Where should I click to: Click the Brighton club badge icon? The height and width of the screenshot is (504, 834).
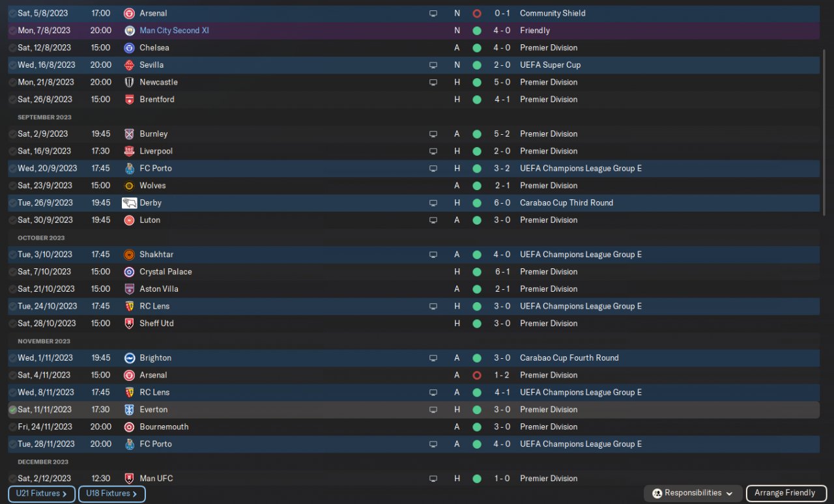click(129, 357)
